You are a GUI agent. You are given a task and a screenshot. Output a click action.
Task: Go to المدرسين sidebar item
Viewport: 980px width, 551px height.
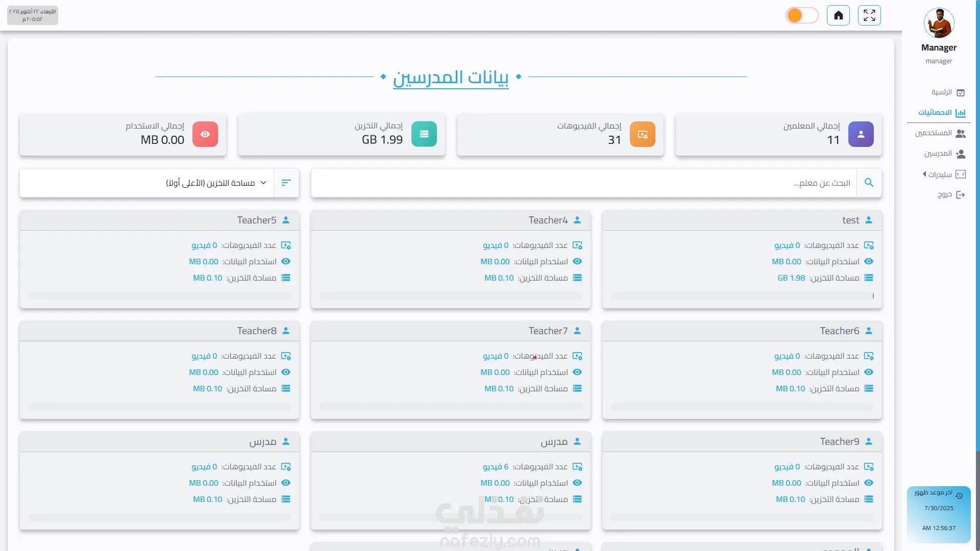pos(939,154)
